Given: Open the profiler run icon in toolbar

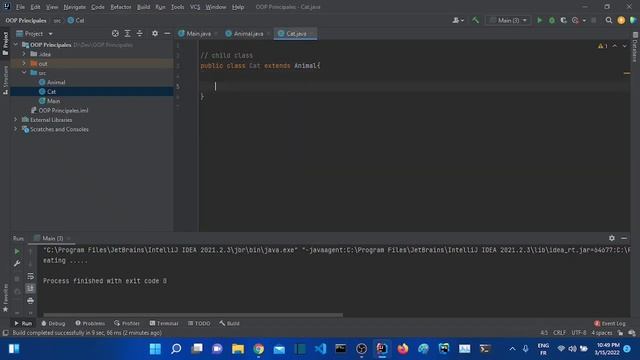Looking at the screenshot, I should coord(575,20).
